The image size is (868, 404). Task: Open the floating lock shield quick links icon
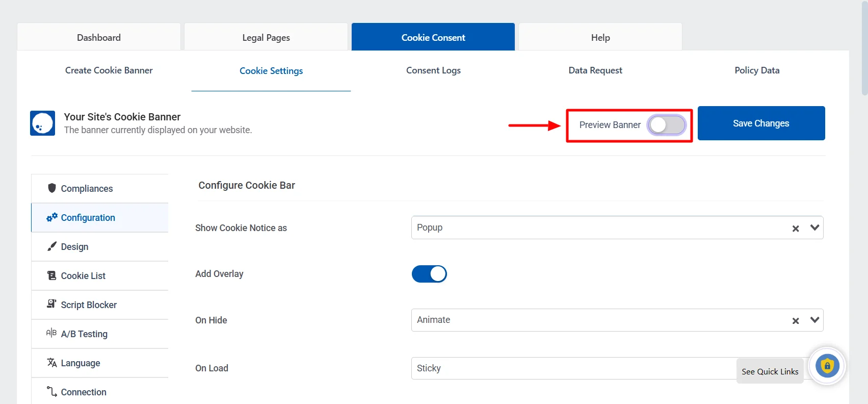point(827,366)
